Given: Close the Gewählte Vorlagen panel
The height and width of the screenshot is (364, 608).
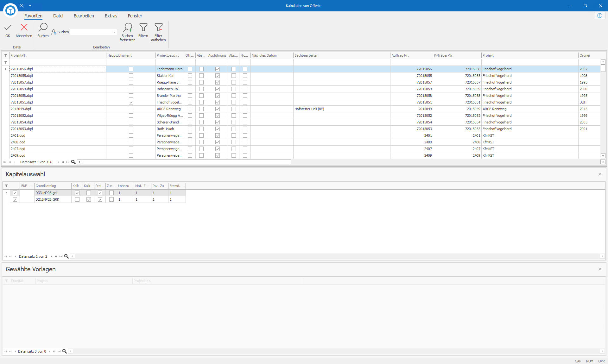Looking at the screenshot, I should pyautogui.click(x=600, y=269).
